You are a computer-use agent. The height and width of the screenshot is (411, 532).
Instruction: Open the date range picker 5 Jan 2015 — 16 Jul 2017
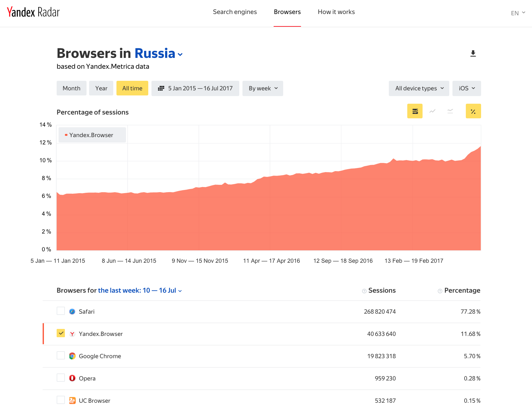[195, 88]
